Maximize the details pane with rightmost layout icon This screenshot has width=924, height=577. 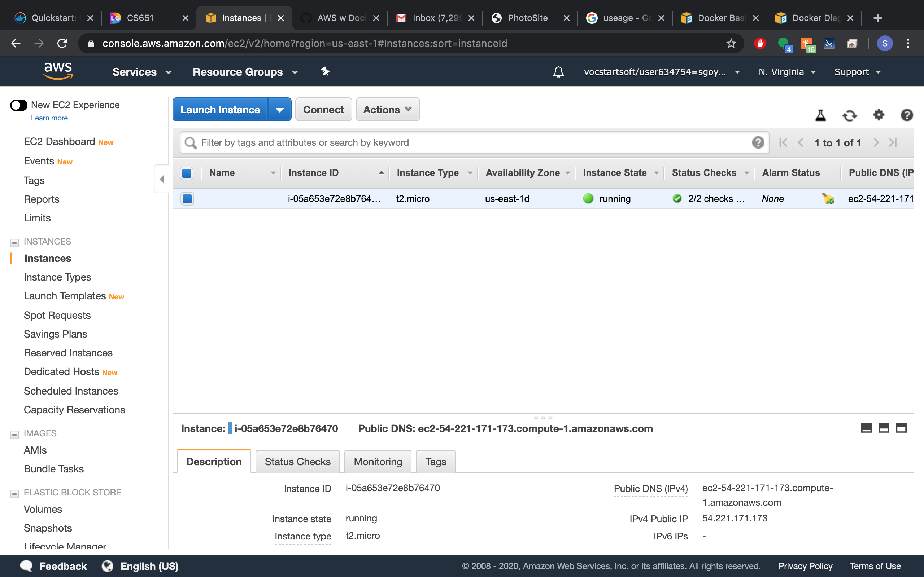coord(901,428)
